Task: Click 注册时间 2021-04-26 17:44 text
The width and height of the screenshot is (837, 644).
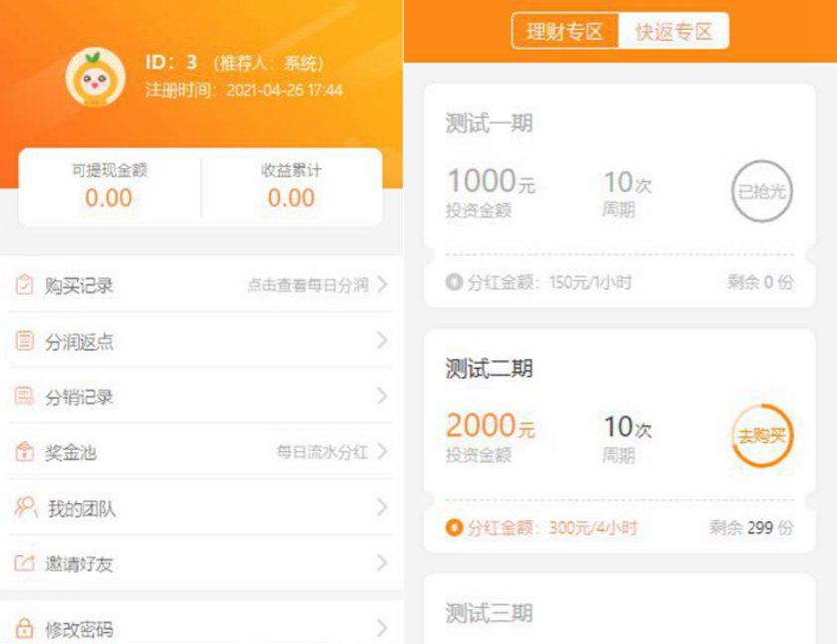Action: pos(244,90)
